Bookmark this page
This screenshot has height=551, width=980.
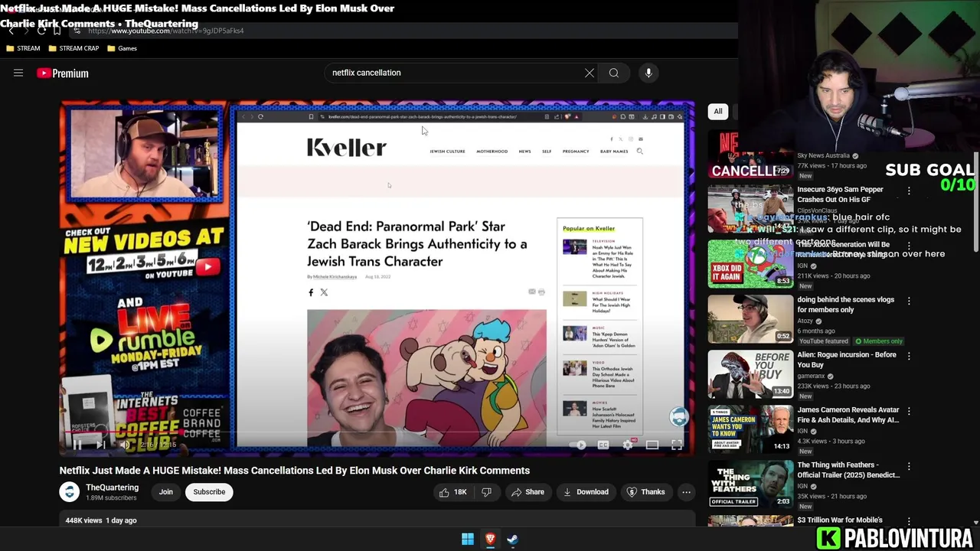click(x=57, y=31)
